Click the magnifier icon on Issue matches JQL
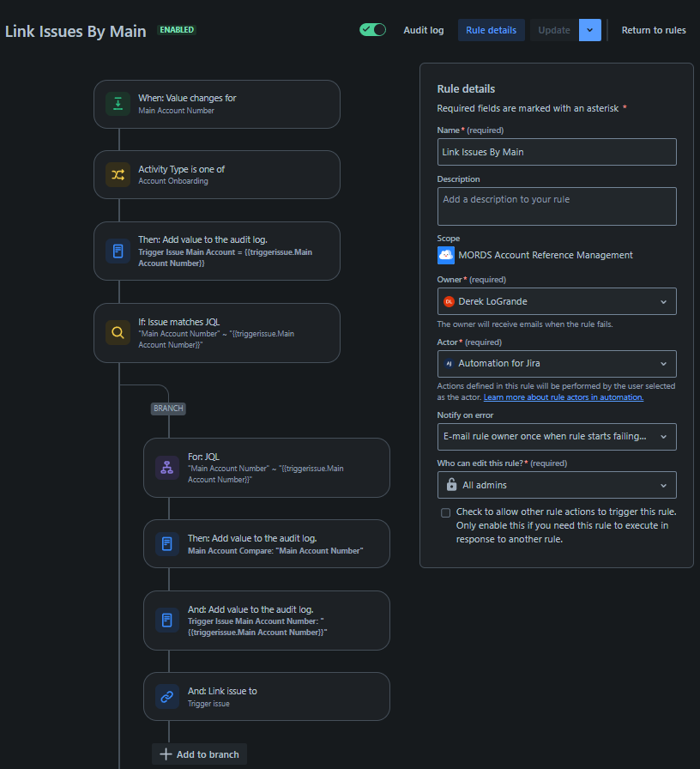Viewport: 700px width, 769px height. [118, 332]
